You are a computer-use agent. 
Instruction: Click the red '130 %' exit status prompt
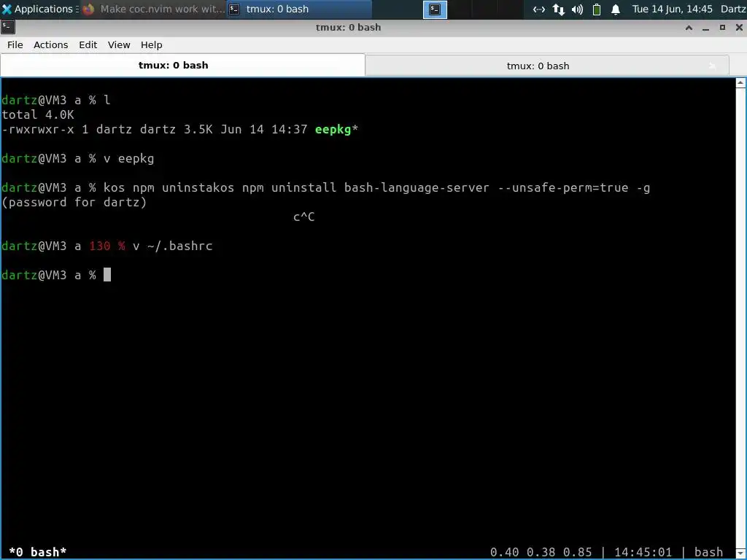pos(107,246)
